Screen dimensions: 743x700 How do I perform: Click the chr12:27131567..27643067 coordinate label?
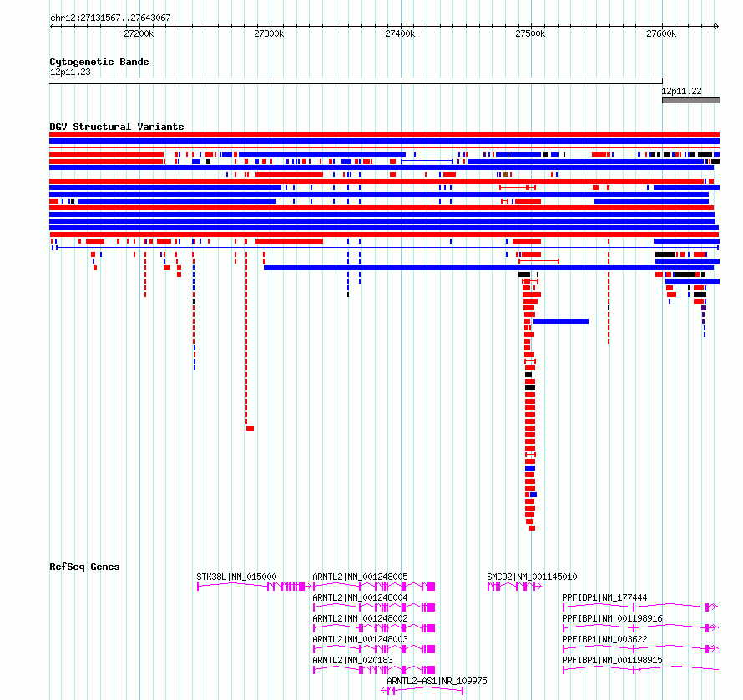(x=110, y=18)
